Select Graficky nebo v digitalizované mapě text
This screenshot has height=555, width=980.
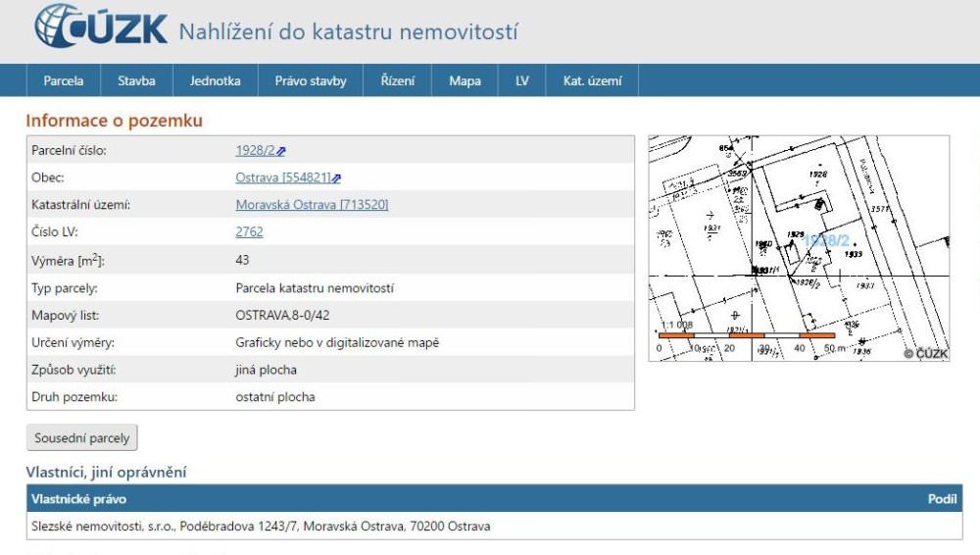(x=337, y=343)
